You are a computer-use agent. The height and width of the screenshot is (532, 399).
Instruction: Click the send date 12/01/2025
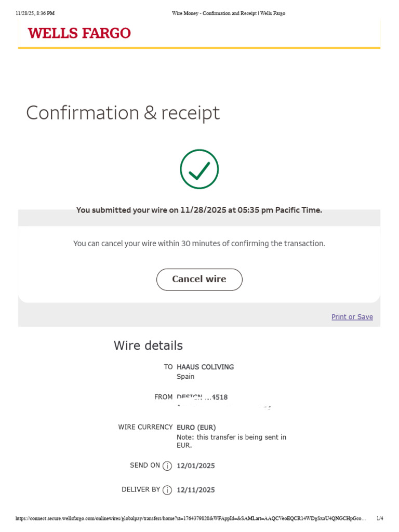(x=195, y=466)
